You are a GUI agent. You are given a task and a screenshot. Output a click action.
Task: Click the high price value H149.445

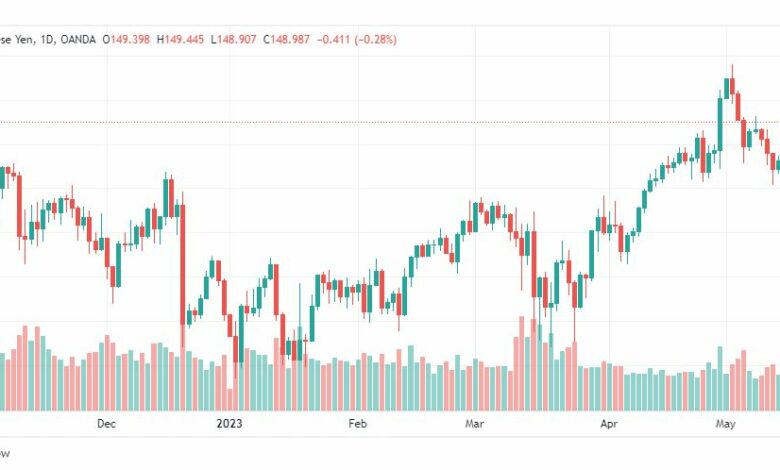180,39
